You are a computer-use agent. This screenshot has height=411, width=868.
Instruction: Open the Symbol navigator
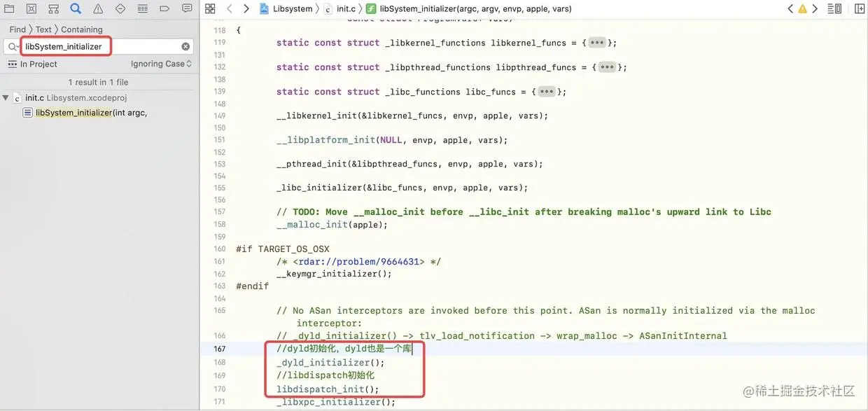coord(53,8)
